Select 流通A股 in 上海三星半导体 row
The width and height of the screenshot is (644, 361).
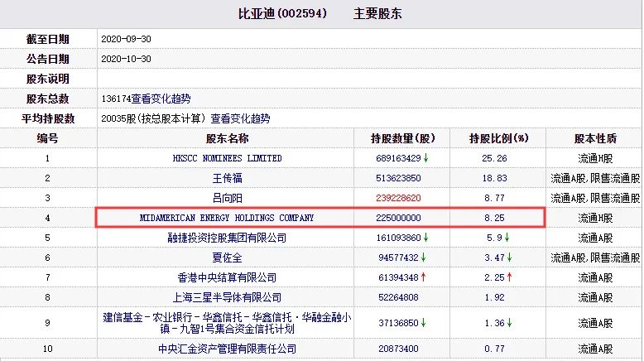tap(595, 297)
